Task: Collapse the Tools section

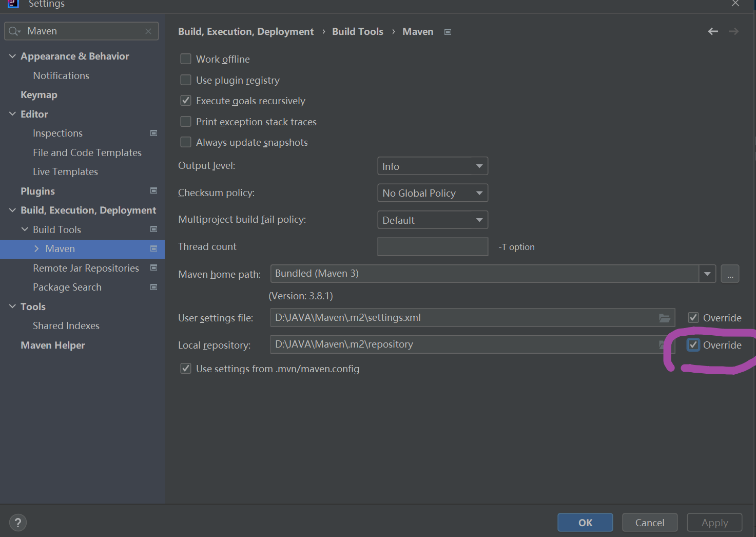Action: (x=12, y=306)
